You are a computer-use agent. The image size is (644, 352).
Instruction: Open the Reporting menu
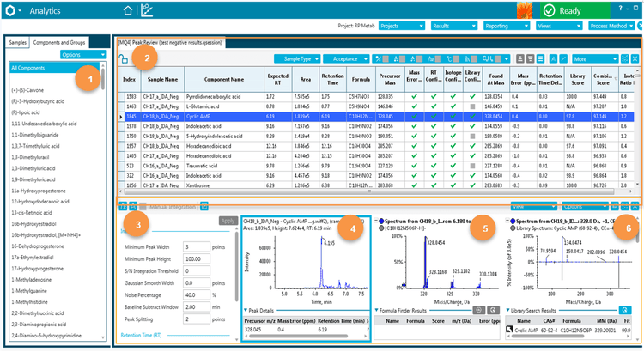[x=505, y=27]
